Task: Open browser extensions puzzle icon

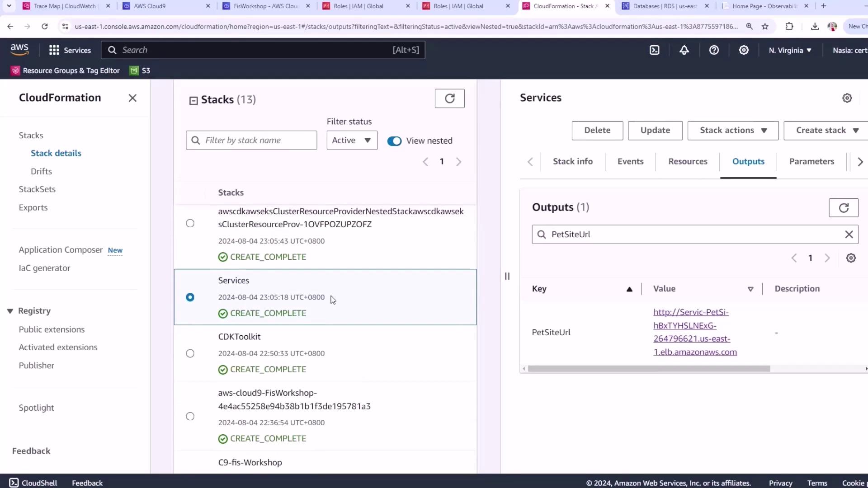Action: [x=789, y=27]
